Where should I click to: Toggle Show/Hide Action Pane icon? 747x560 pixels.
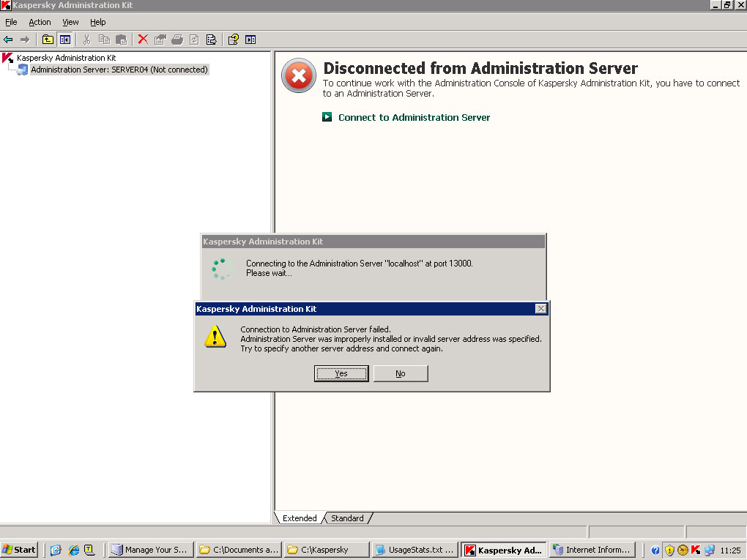point(250,40)
